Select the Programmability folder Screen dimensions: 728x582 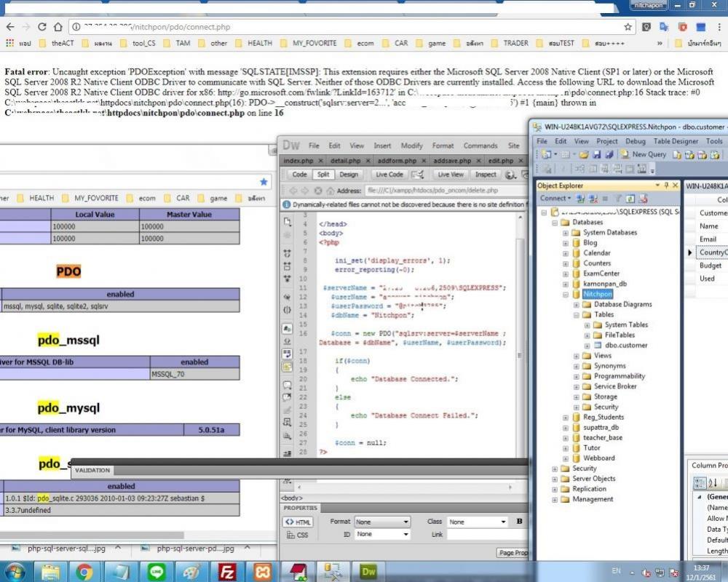point(620,376)
